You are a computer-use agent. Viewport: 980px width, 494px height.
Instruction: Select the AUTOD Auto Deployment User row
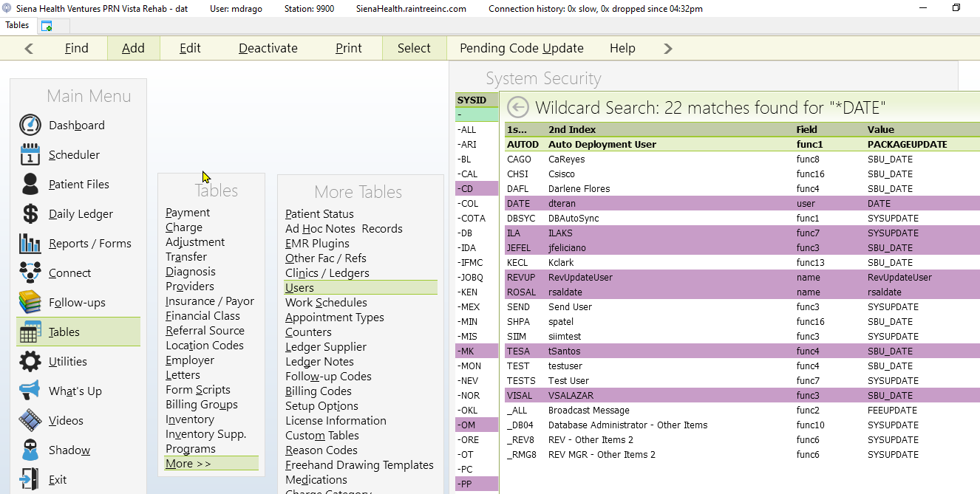[742, 145]
